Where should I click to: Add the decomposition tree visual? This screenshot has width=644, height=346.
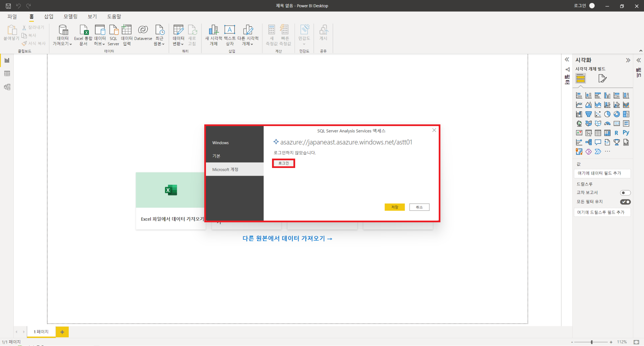click(588, 142)
